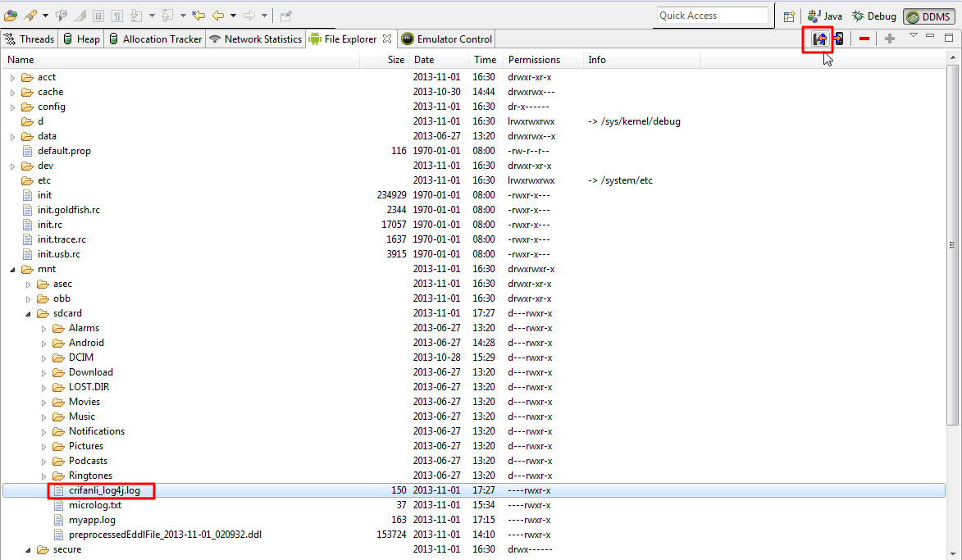Expand the config folder

[x=12, y=107]
